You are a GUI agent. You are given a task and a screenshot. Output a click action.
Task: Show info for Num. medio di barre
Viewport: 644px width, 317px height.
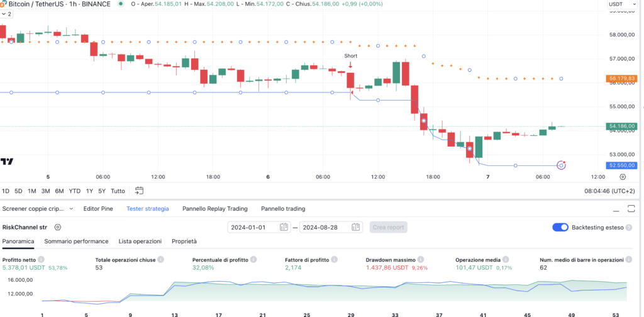click(629, 260)
